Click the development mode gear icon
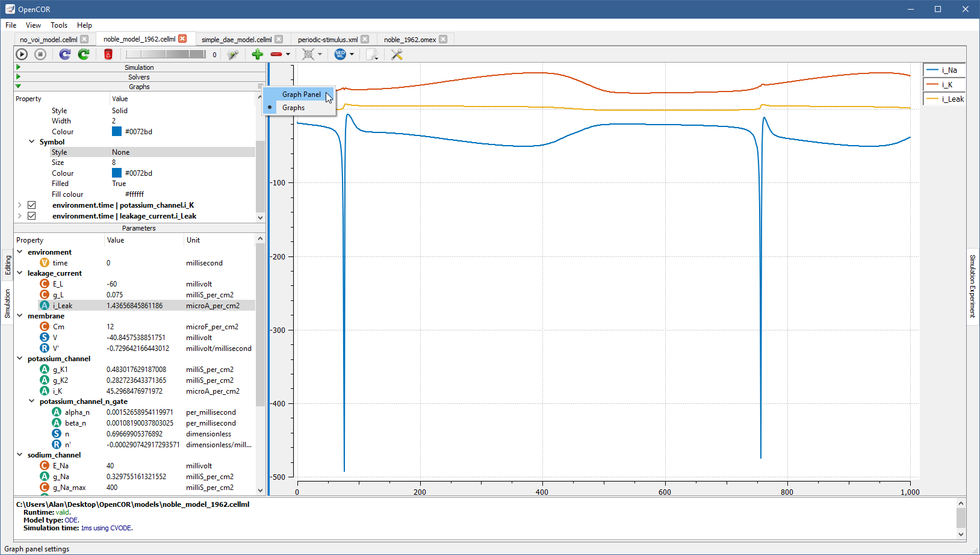The image size is (980, 555). click(x=233, y=54)
